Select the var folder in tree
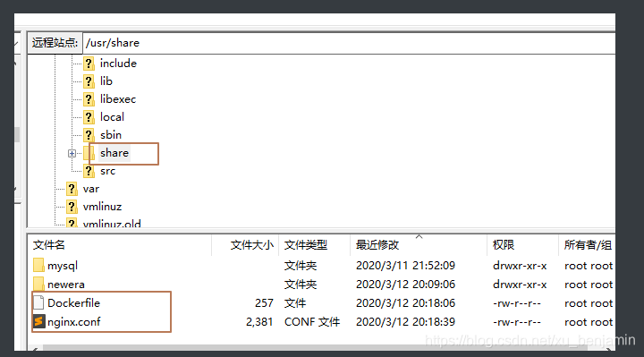 pos(90,189)
